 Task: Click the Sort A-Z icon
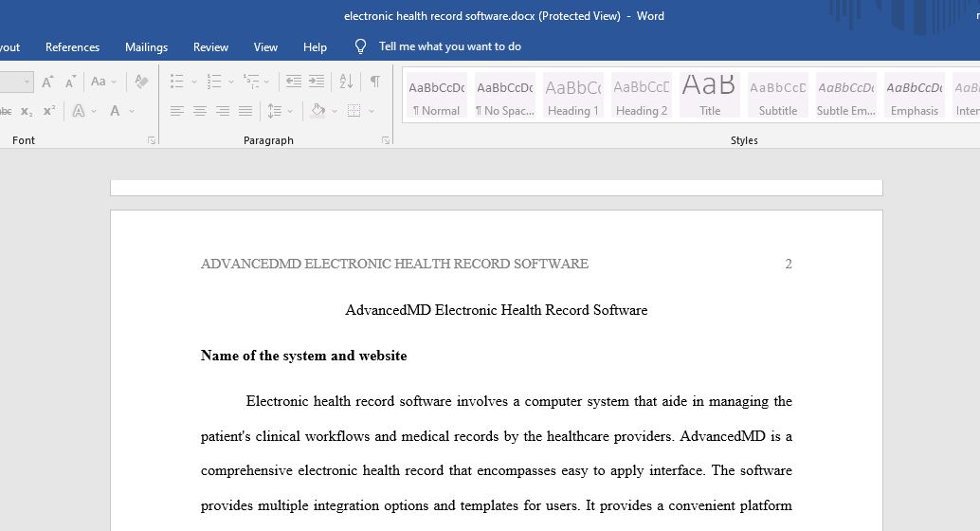346,82
